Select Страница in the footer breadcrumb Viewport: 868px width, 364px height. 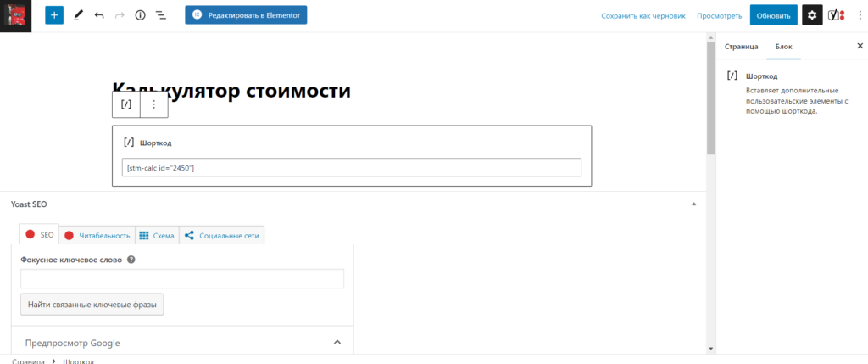[28, 361]
